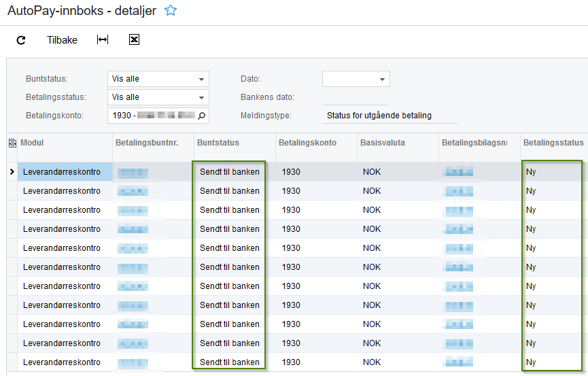Click '1930' in the last row
Viewport: 588px width, 376px height.
pyautogui.click(x=291, y=362)
